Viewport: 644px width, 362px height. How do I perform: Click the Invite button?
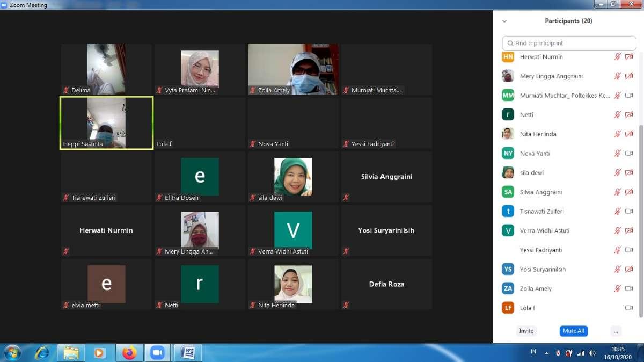coord(526,331)
